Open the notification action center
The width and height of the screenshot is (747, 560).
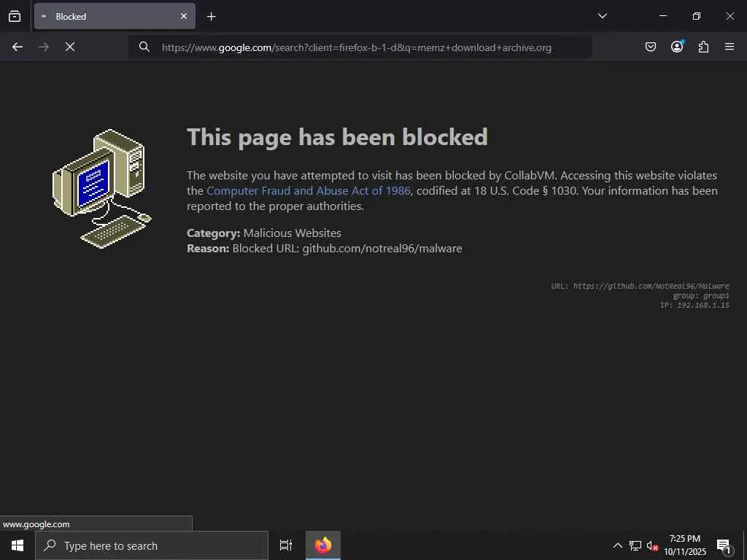tap(724, 545)
